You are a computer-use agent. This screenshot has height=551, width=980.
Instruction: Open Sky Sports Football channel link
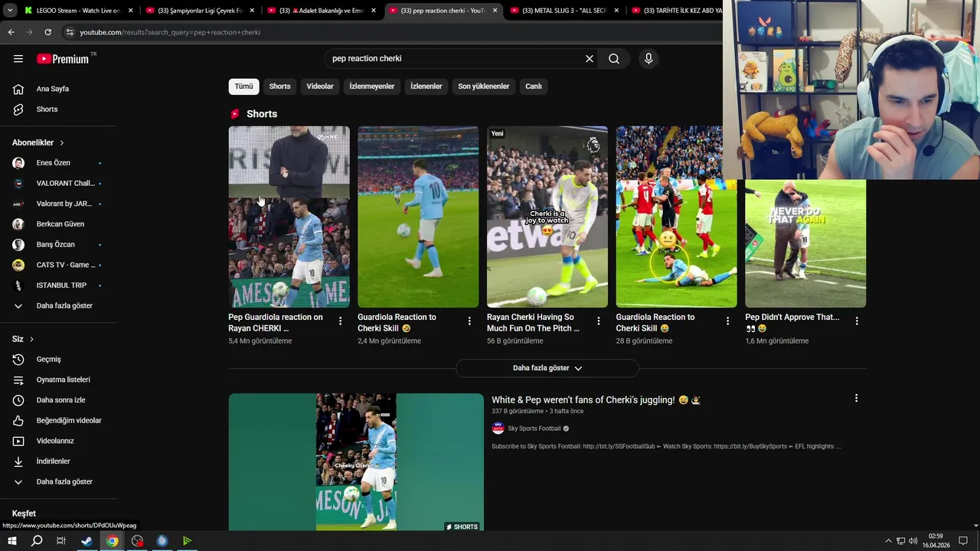click(534, 429)
